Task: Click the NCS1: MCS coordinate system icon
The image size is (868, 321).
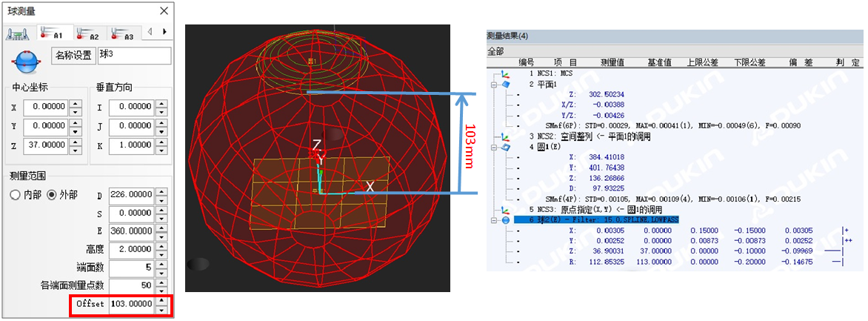Action: [505, 74]
